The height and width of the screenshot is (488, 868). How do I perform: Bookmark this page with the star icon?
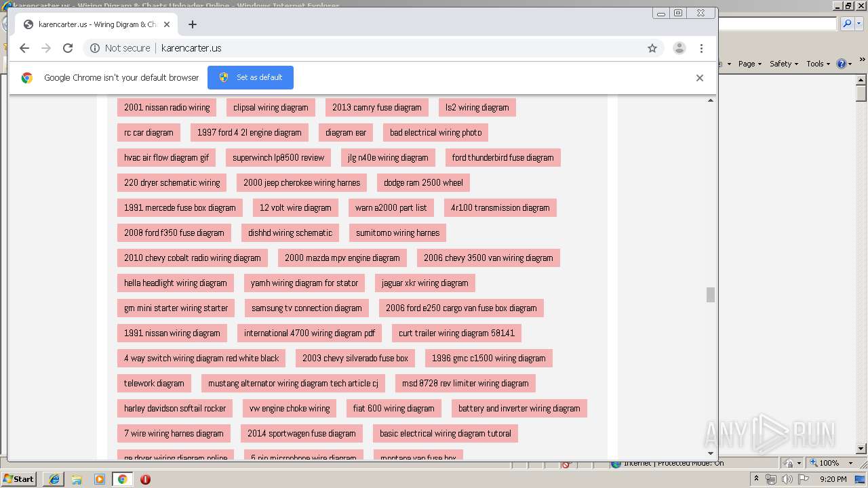652,48
